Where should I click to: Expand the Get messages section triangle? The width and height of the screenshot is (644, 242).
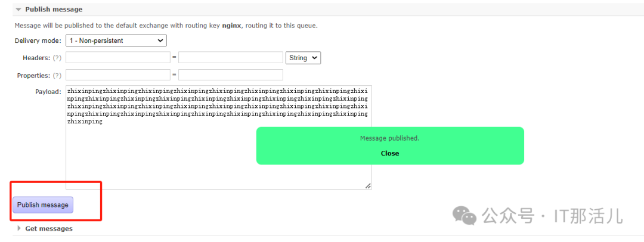(19, 228)
